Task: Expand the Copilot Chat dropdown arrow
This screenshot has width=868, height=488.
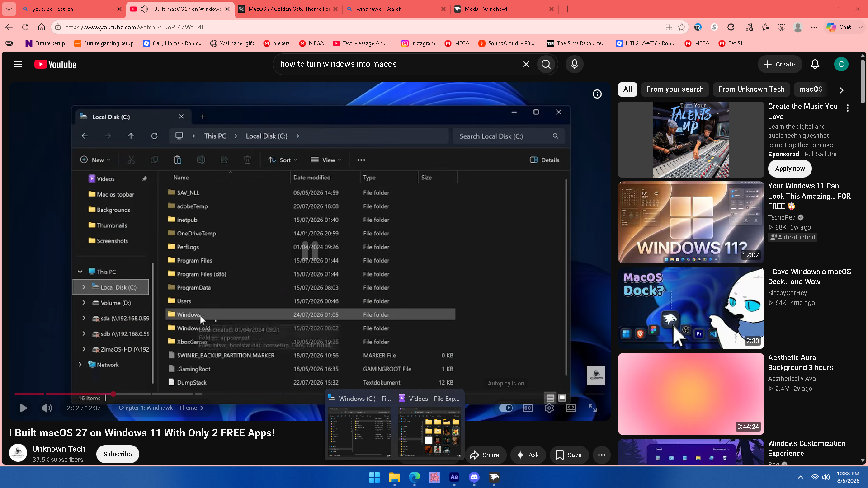Action: pos(861,27)
